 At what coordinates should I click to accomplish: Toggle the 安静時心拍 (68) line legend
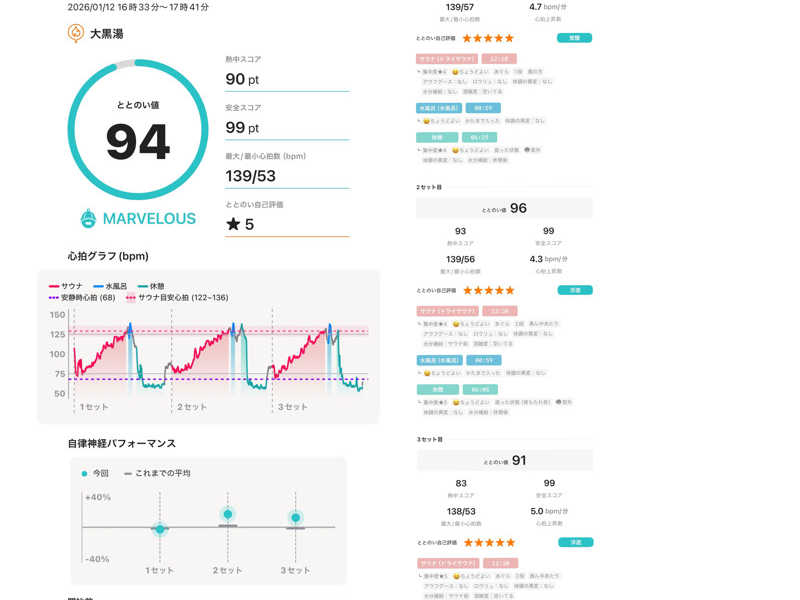(x=83, y=298)
